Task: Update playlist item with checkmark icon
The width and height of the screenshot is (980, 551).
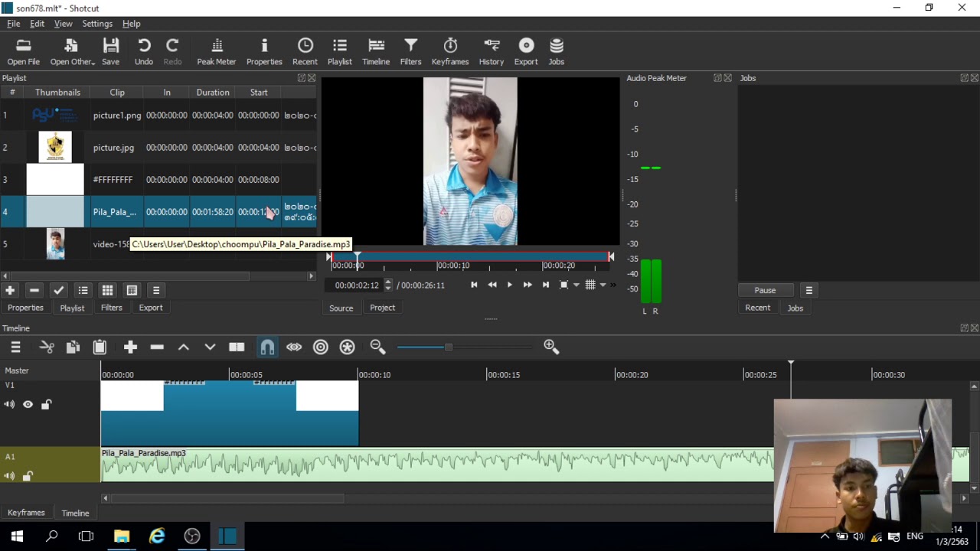Action: pos(59,290)
